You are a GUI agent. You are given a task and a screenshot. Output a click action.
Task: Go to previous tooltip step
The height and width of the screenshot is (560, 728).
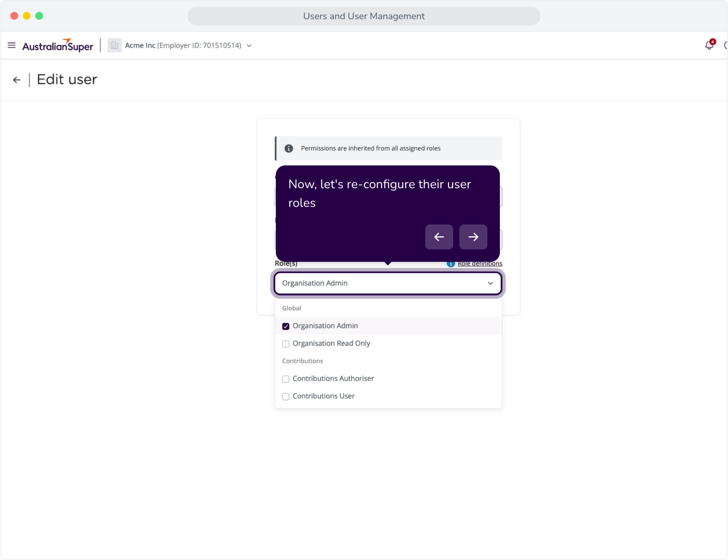[439, 237]
